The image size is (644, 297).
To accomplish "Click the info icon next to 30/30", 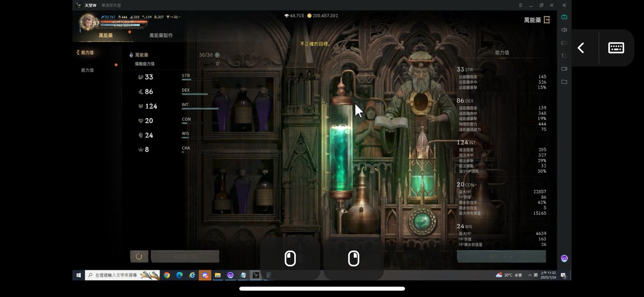I will 217,55.
